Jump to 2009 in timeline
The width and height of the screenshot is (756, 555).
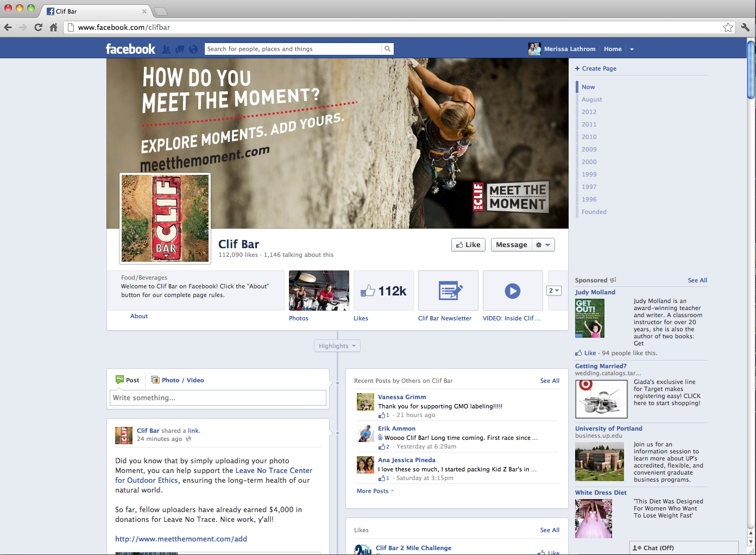(589, 149)
